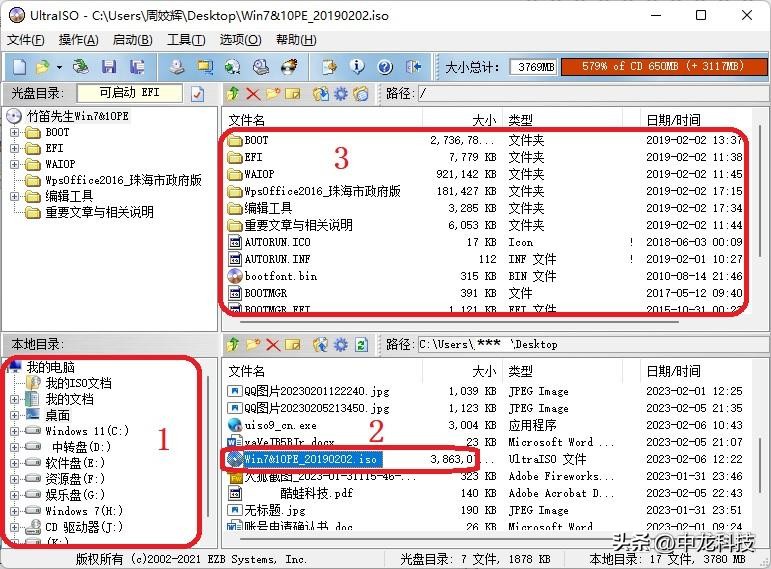Click the Compress ISO icon
The image size is (771, 569).
(232, 66)
